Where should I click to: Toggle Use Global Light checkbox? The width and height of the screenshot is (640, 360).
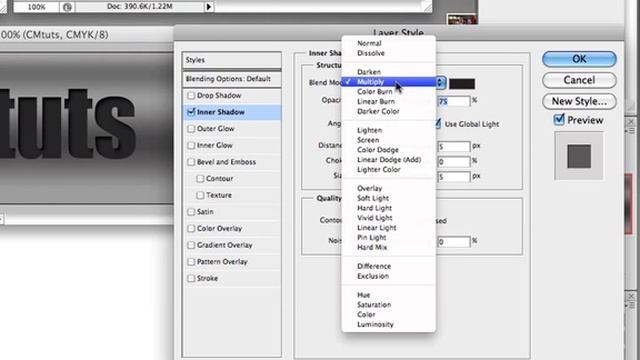pyautogui.click(x=438, y=124)
